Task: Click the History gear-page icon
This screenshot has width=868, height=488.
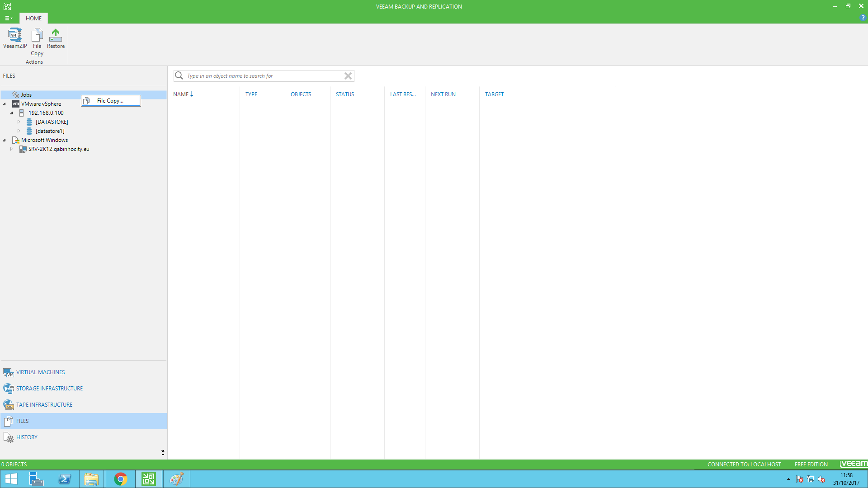Action: point(9,437)
